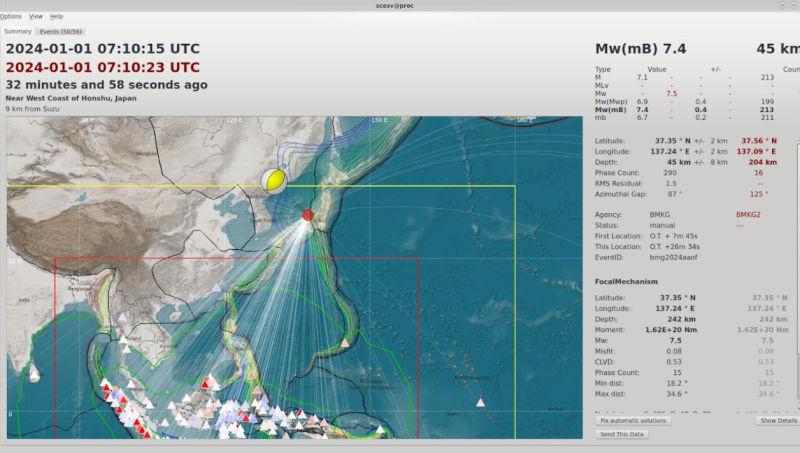Click the bold Misfit value 0.08
The image size is (800, 453).
coord(674,351)
